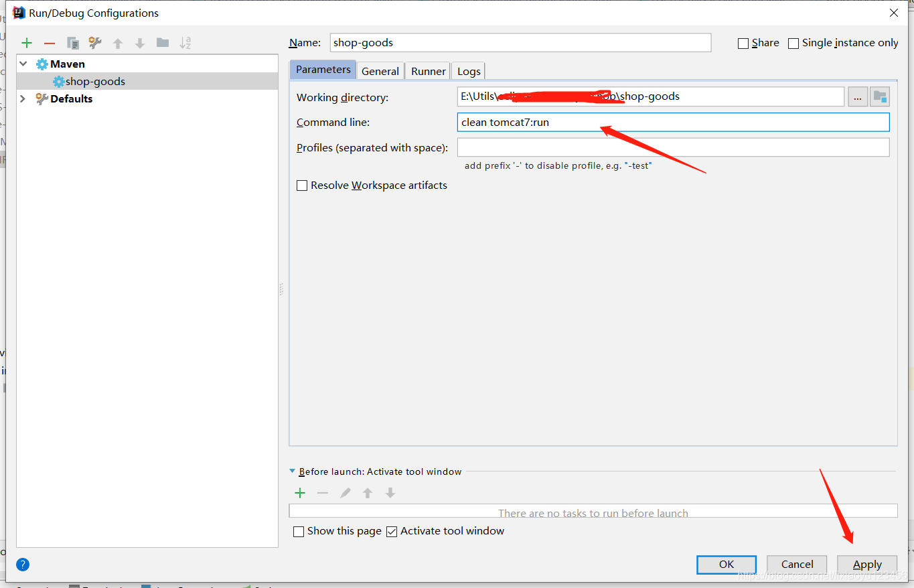
Task: Add a before launch task
Action: click(300, 493)
